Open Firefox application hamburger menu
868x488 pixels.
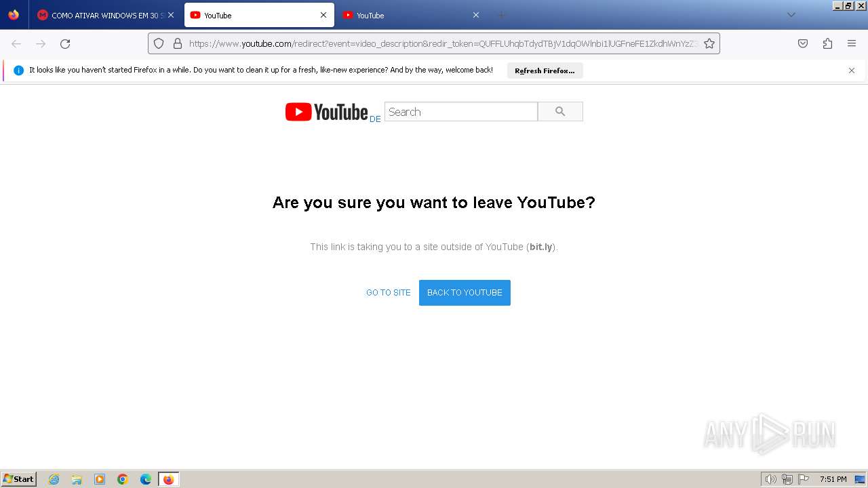[852, 43]
